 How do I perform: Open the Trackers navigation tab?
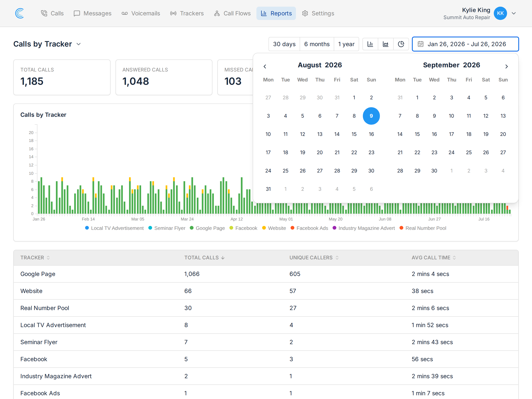click(x=187, y=13)
